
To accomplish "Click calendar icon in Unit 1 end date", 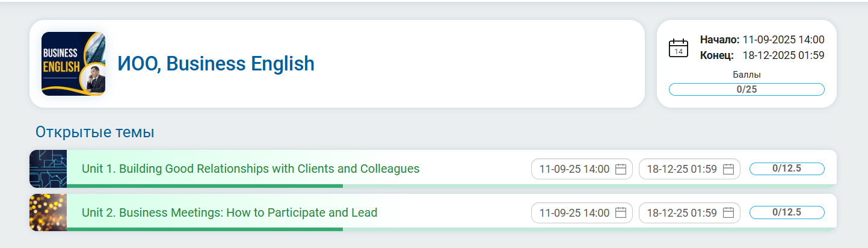I will 728,169.
